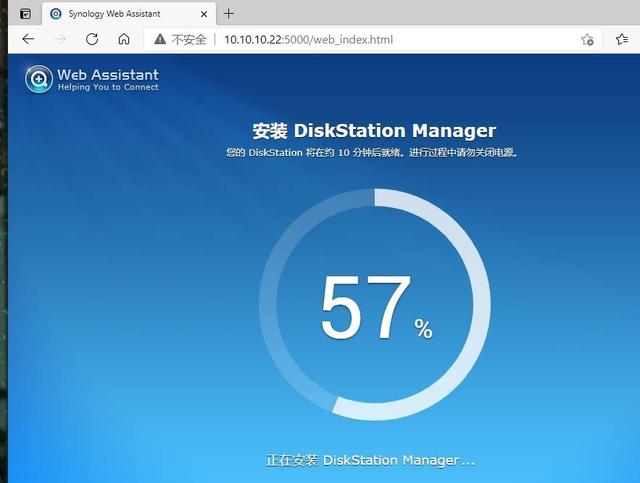Open a new browser tab
The width and height of the screenshot is (640, 483).
(229, 13)
